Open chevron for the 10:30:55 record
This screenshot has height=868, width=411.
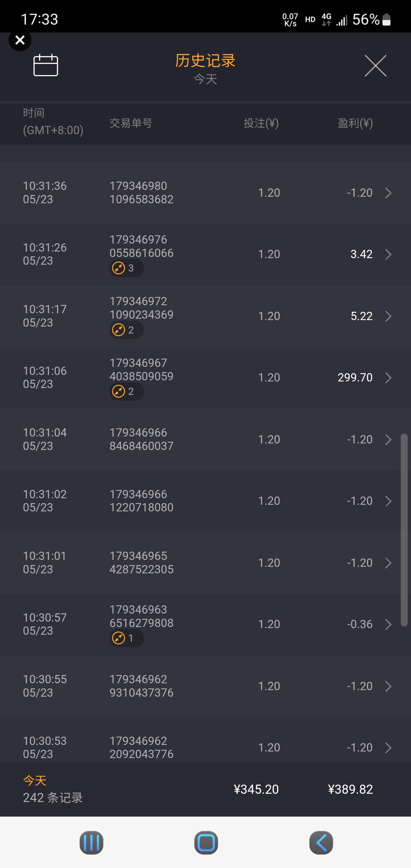pos(388,686)
